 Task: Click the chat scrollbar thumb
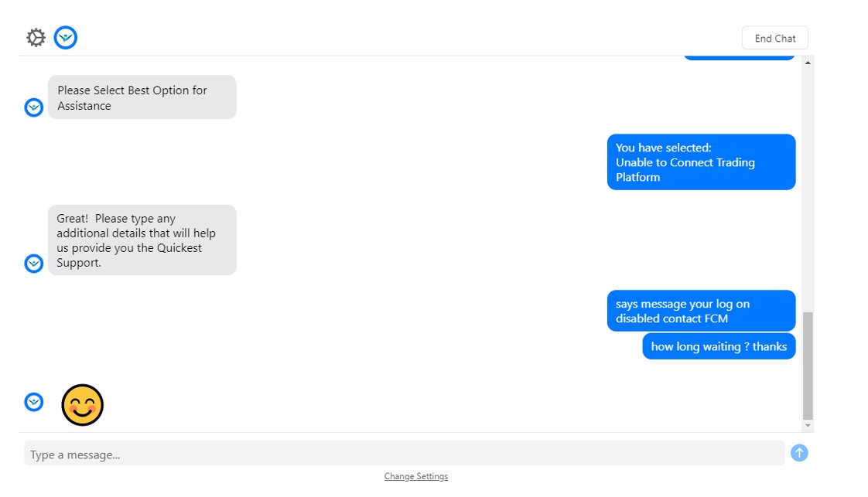click(x=808, y=366)
